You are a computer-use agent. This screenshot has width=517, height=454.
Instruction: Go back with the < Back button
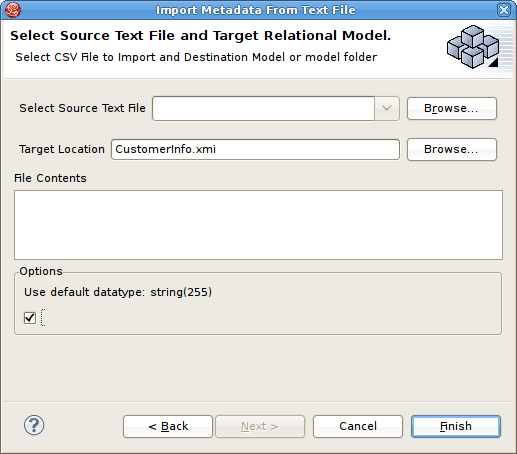168,426
